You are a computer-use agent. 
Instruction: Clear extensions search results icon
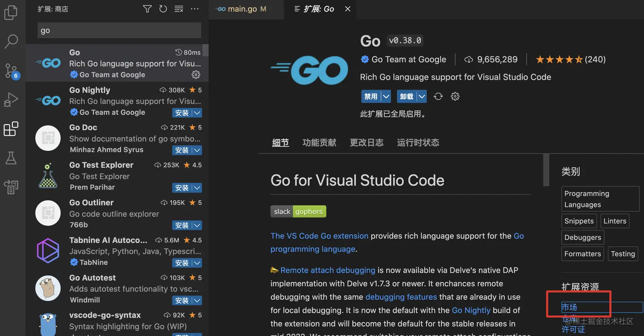(x=179, y=9)
